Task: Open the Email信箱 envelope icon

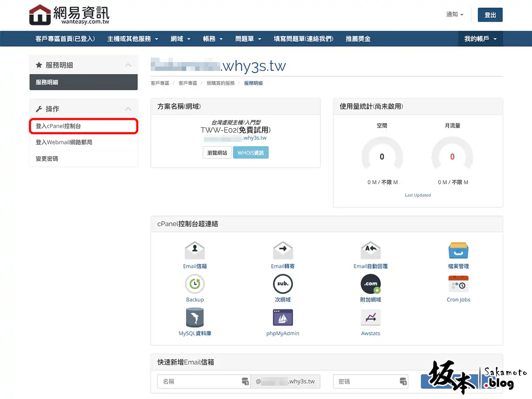Action: tap(195, 251)
